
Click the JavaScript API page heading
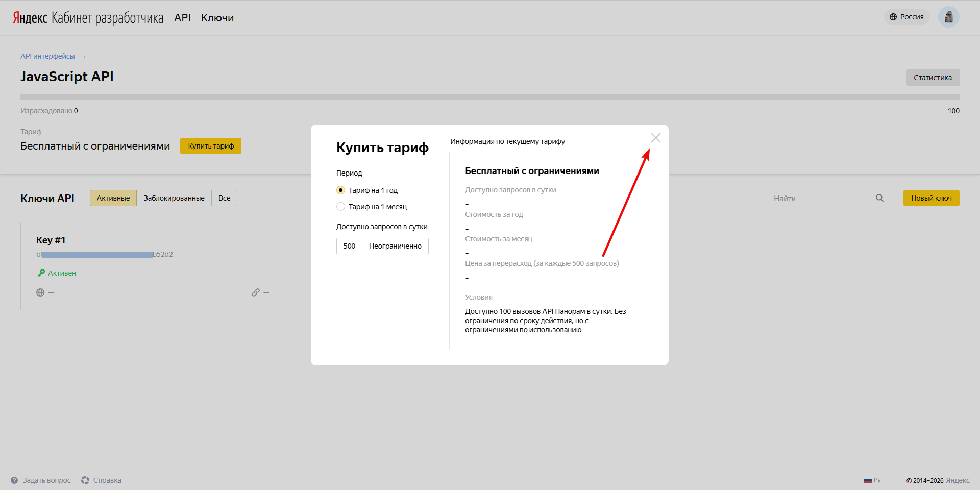(x=67, y=77)
